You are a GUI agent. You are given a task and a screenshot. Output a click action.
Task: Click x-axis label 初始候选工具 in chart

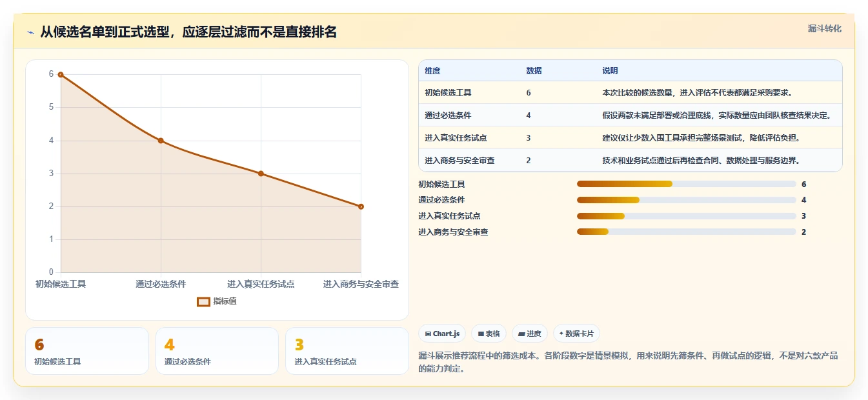tap(61, 284)
